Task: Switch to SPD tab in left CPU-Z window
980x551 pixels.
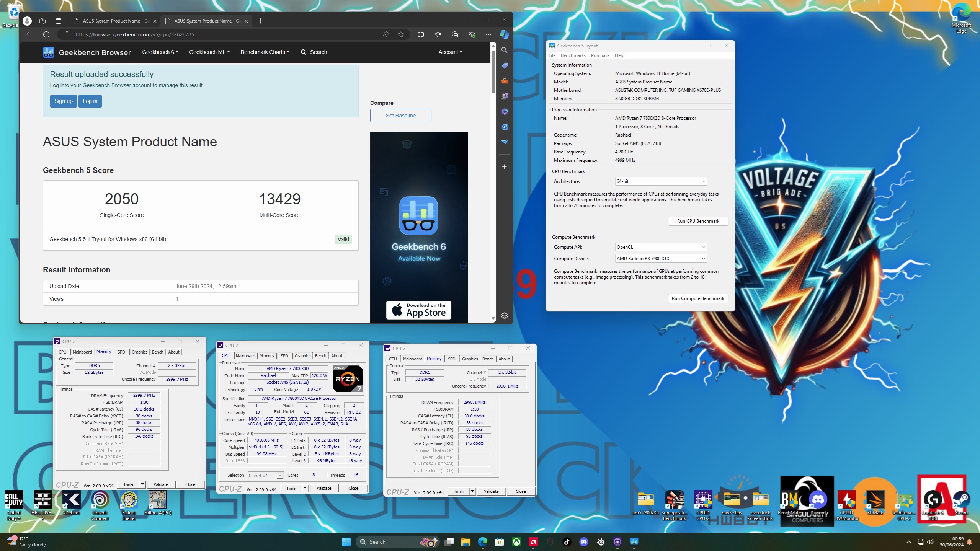Action: (x=121, y=352)
